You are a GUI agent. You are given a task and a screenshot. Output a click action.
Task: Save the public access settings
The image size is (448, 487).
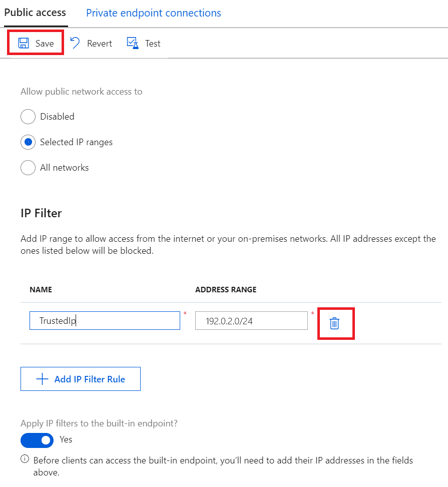[x=35, y=43]
